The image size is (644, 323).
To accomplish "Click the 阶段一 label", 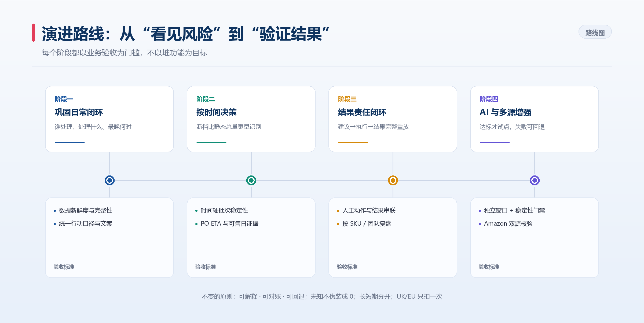I will coord(64,99).
